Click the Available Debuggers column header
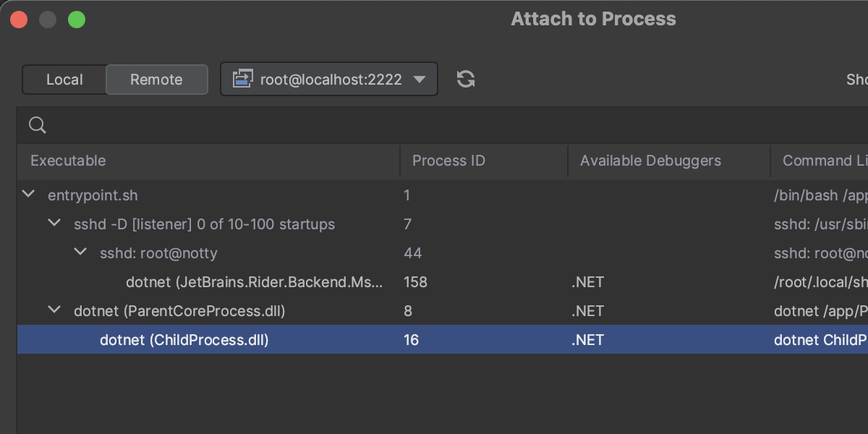This screenshot has height=434, width=868. click(650, 161)
